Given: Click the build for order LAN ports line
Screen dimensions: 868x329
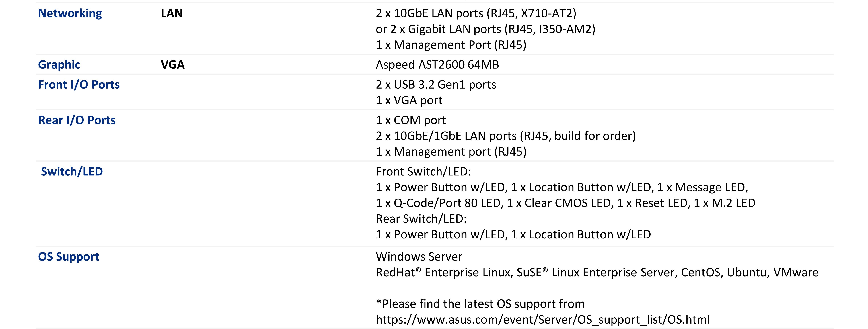Looking at the screenshot, I should point(506,136).
